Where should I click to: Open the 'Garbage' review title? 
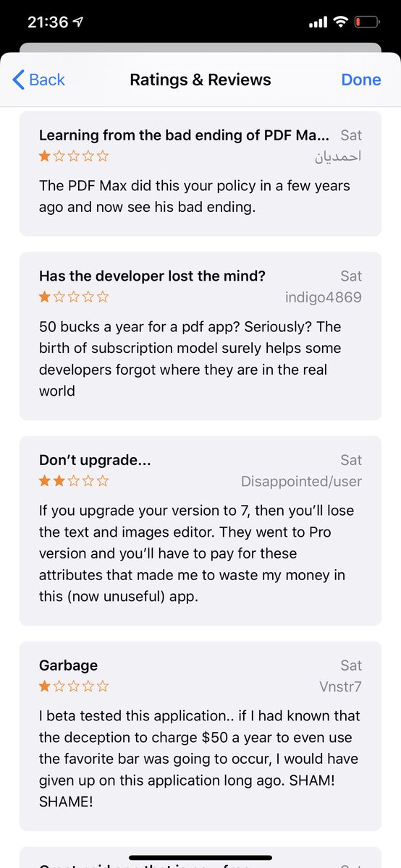pos(68,665)
